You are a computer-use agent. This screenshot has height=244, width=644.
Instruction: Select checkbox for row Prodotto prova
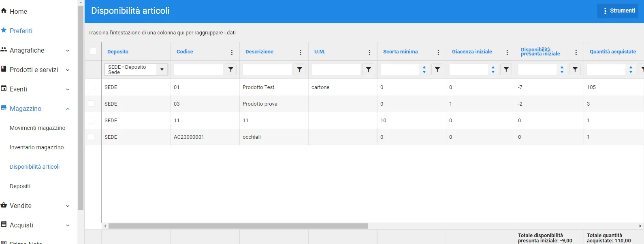(x=91, y=104)
